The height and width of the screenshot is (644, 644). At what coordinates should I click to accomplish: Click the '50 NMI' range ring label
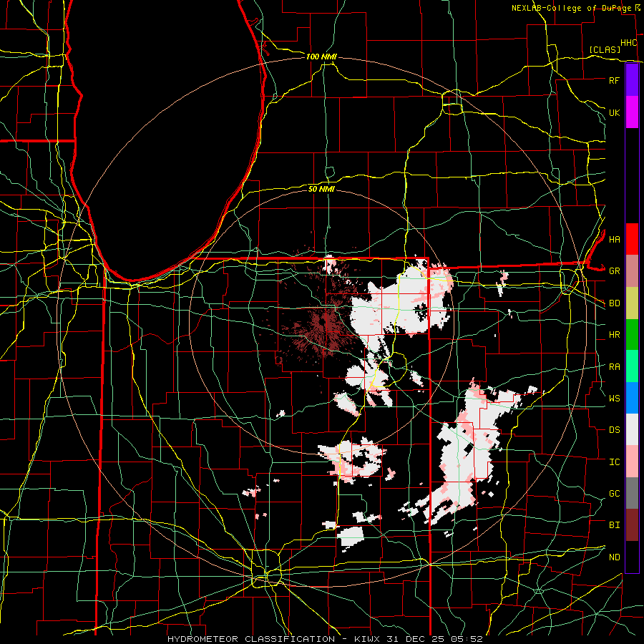pos(321,189)
